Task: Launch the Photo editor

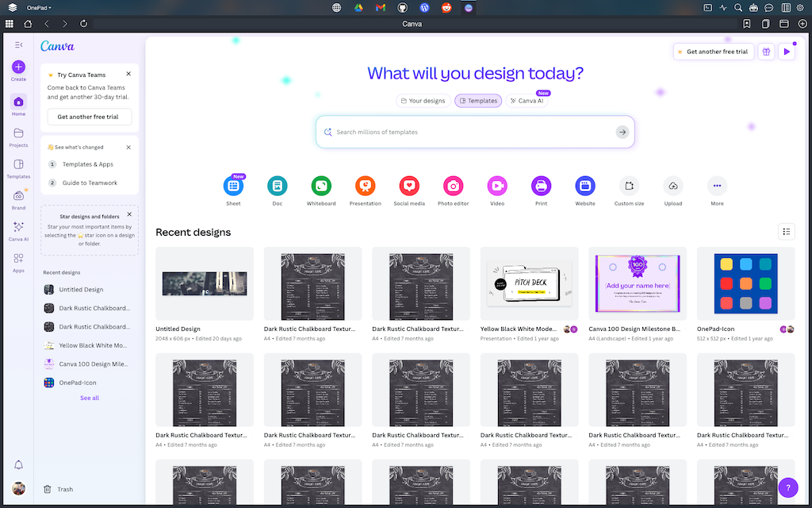Action: tap(453, 186)
